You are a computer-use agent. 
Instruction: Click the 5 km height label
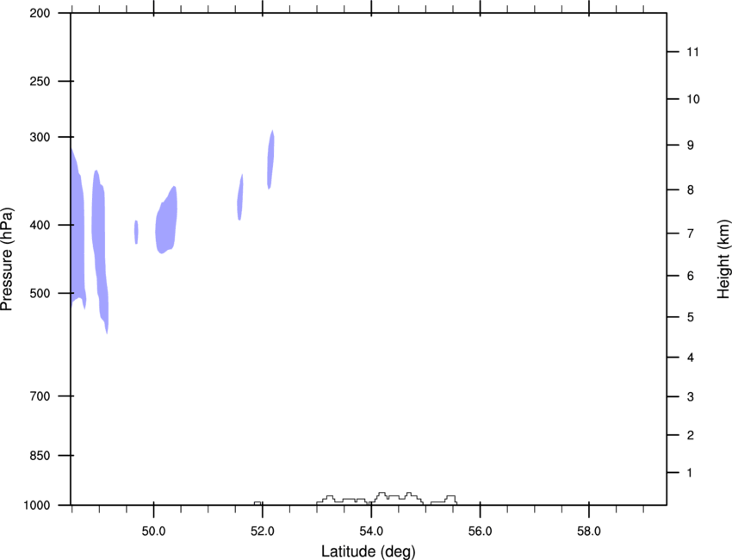coord(690,317)
